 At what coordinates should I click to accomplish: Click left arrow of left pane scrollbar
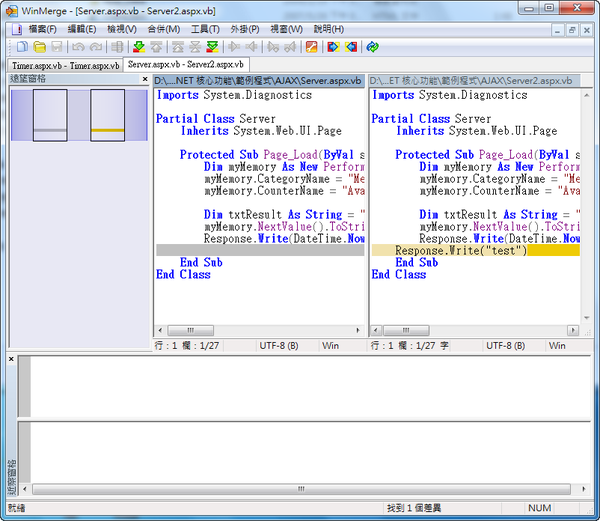160,330
